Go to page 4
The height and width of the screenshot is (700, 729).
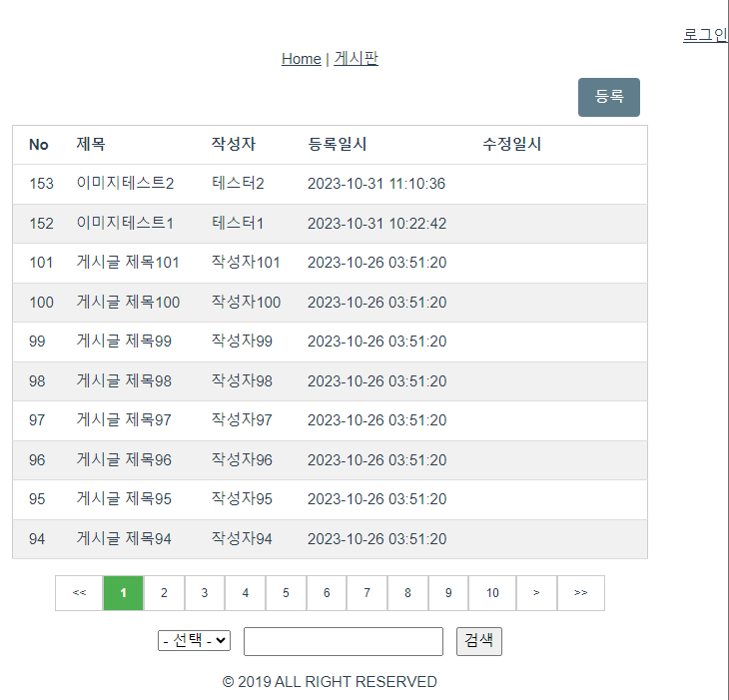click(x=246, y=593)
